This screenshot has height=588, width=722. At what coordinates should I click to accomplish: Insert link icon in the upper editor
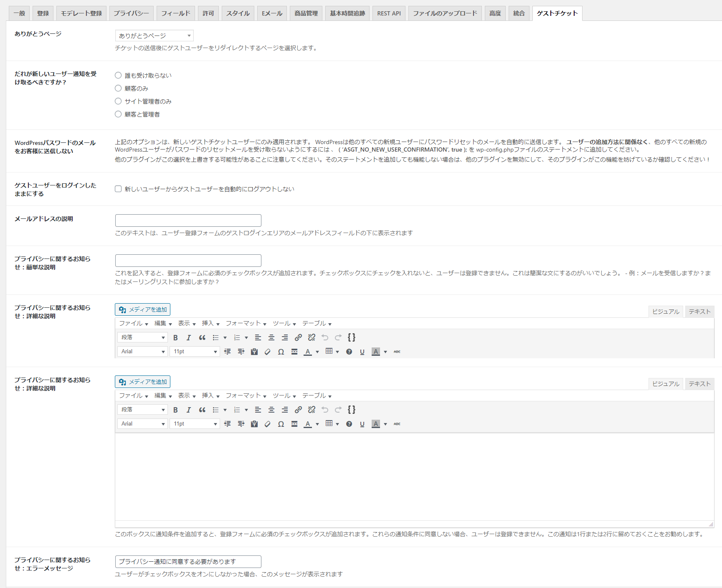[x=298, y=337]
